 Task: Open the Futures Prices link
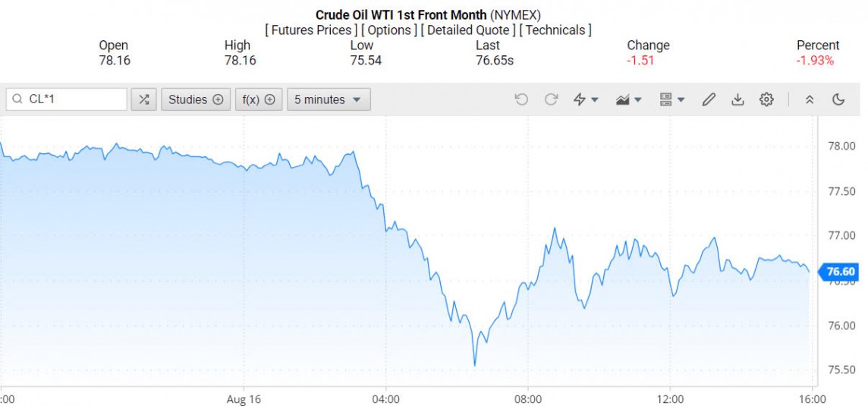click(x=311, y=30)
